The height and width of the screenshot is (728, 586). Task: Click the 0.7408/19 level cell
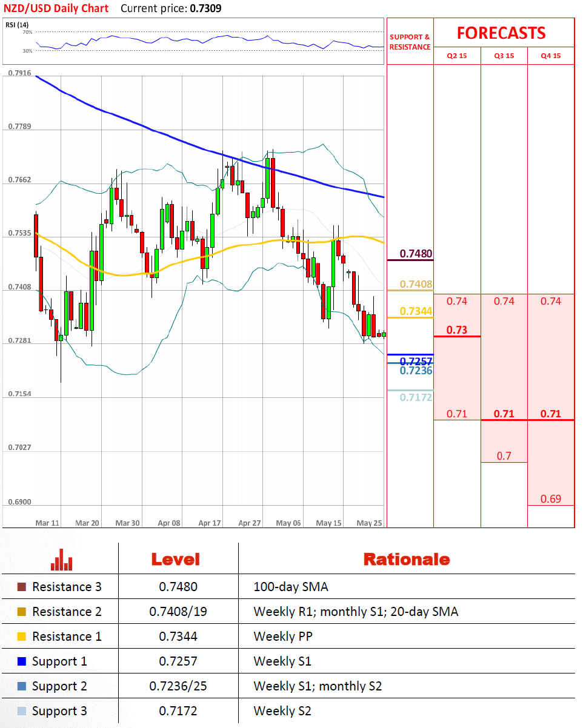[x=178, y=612]
